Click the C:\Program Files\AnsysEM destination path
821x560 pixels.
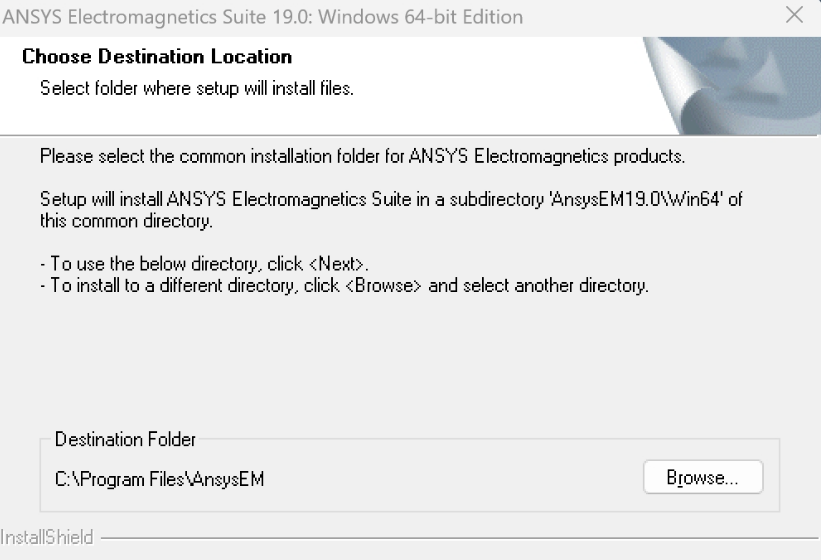tap(159, 479)
